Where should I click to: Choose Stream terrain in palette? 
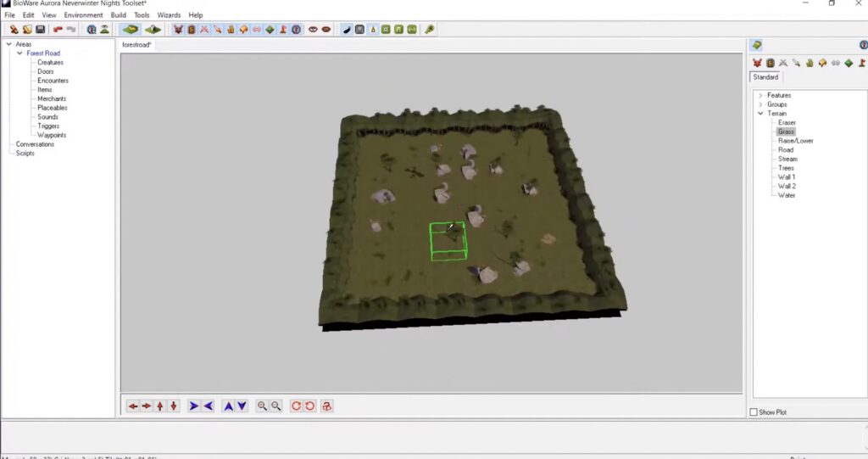[x=787, y=159]
